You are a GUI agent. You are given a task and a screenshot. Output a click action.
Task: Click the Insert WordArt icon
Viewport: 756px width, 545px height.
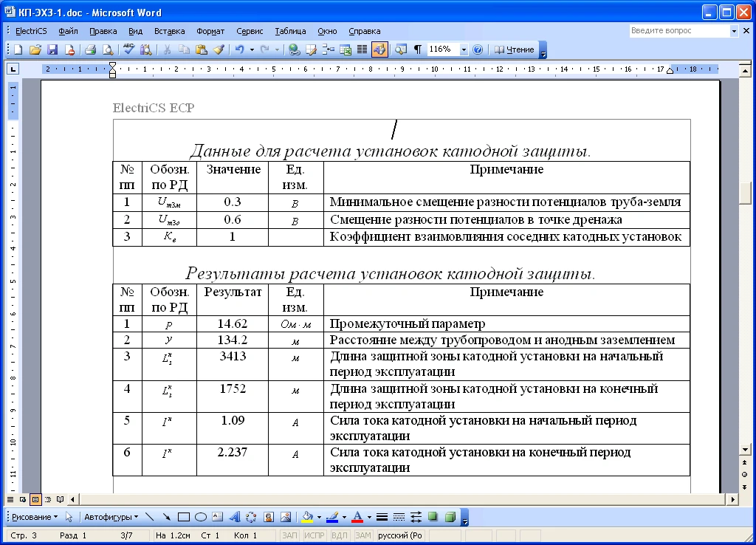click(235, 517)
